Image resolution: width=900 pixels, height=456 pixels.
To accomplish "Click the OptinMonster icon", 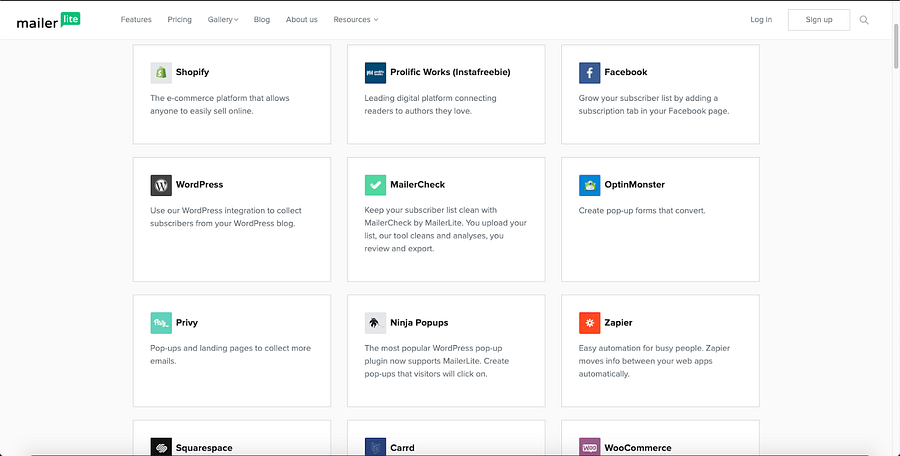I will 589,185.
